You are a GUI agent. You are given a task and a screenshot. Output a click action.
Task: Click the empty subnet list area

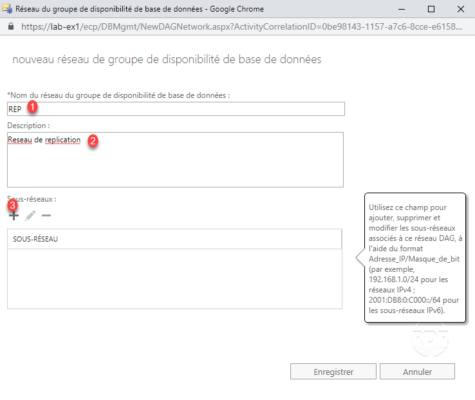tap(175, 279)
